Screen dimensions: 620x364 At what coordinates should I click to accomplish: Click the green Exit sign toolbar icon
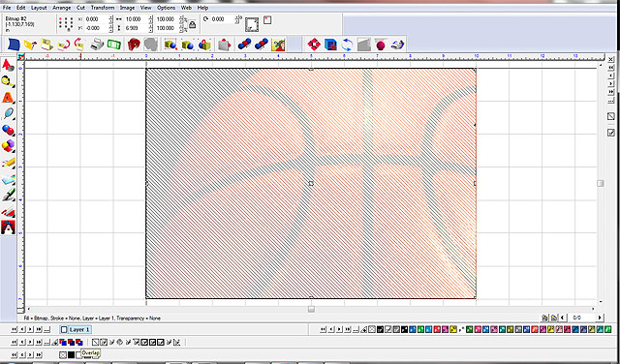113,45
